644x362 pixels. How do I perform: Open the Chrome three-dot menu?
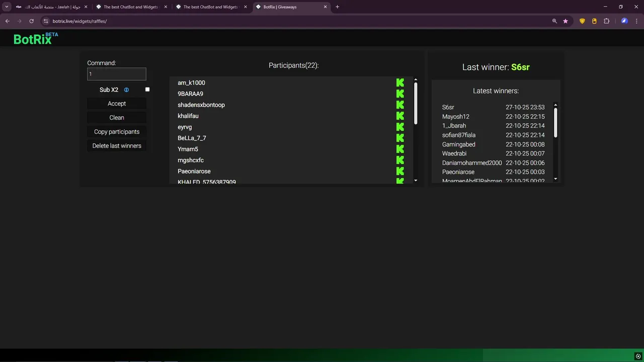click(x=636, y=21)
